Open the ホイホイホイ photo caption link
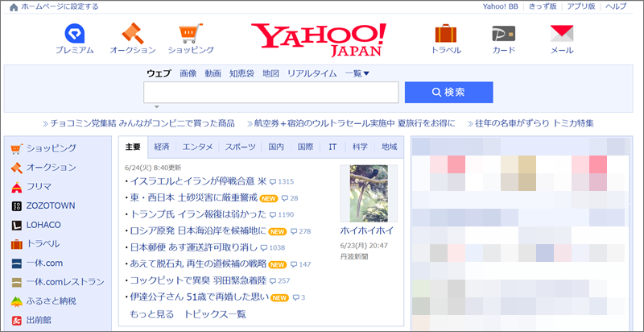This screenshot has width=644, height=332. (x=367, y=230)
